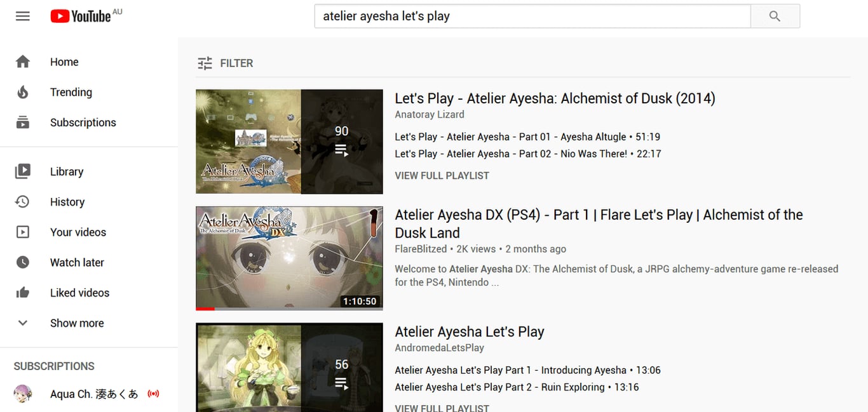This screenshot has width=868, height=412.
Task: Click playlist icon on the 56-video thumbnail
Action: [x=342, y=383]
